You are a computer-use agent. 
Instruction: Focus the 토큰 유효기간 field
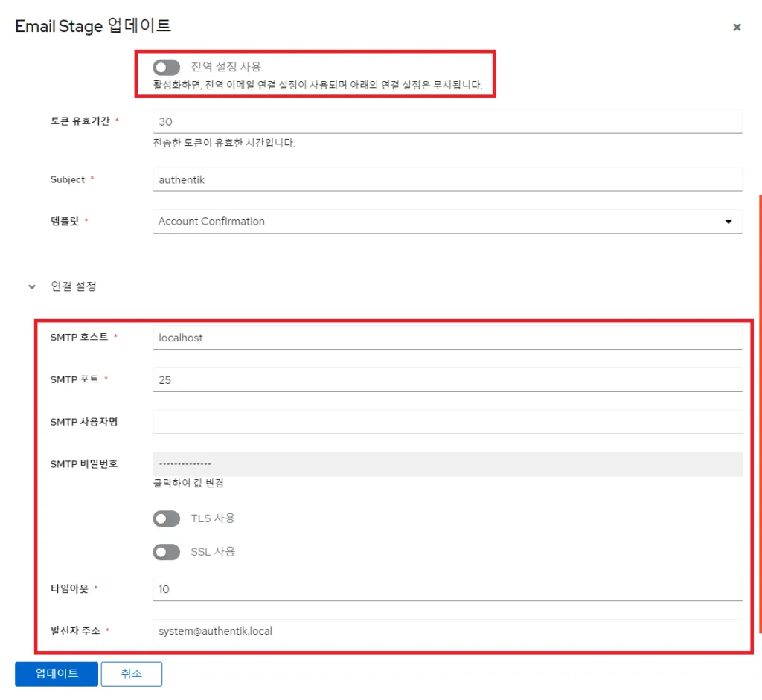(x=446, y=121)
